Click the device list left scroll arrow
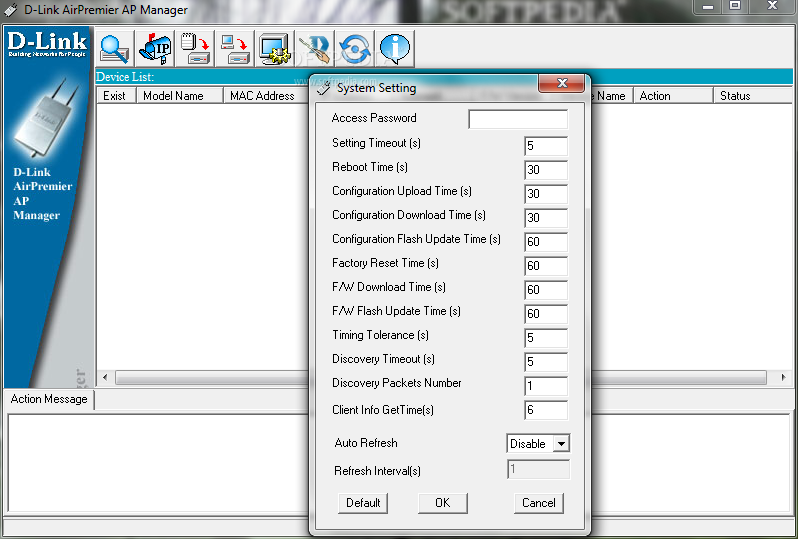This screenshot has width=798, height=539. click(105, 378)
